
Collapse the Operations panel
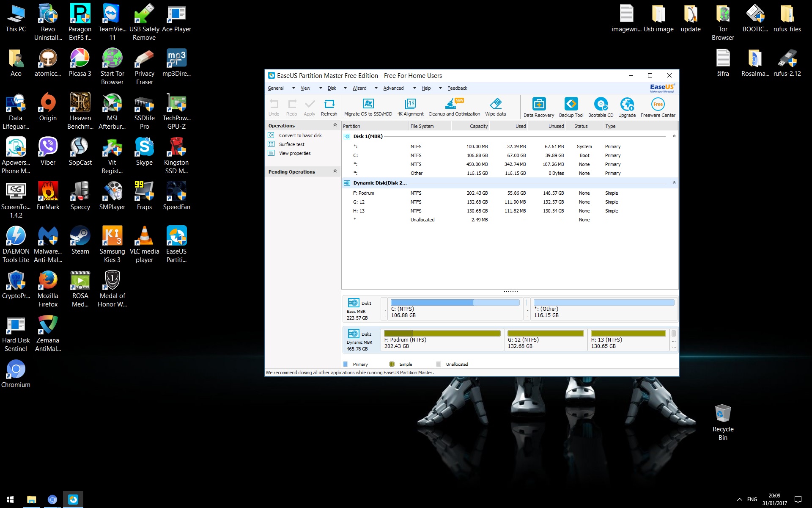click(335, 125)
